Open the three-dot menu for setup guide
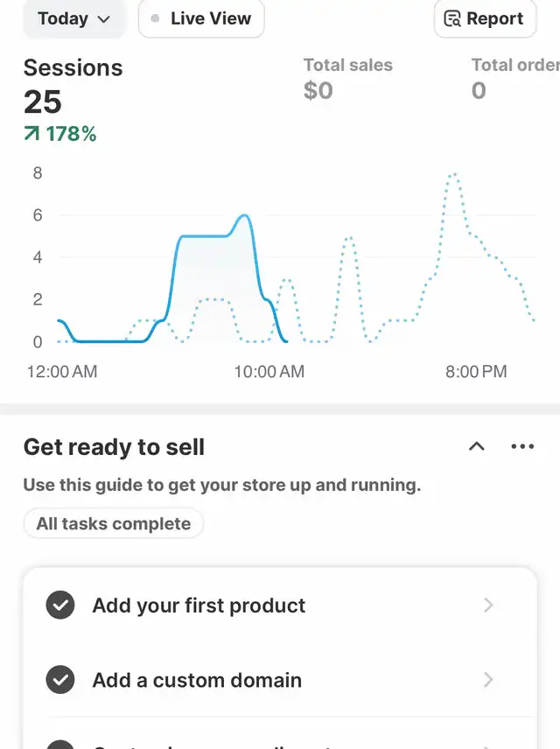The image size is (560, 749). 522,446
